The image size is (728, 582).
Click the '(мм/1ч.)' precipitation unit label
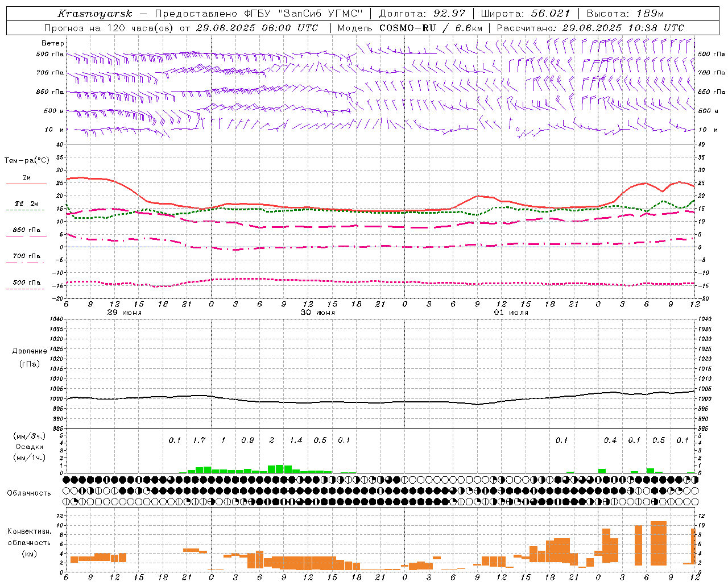(30, 458)
